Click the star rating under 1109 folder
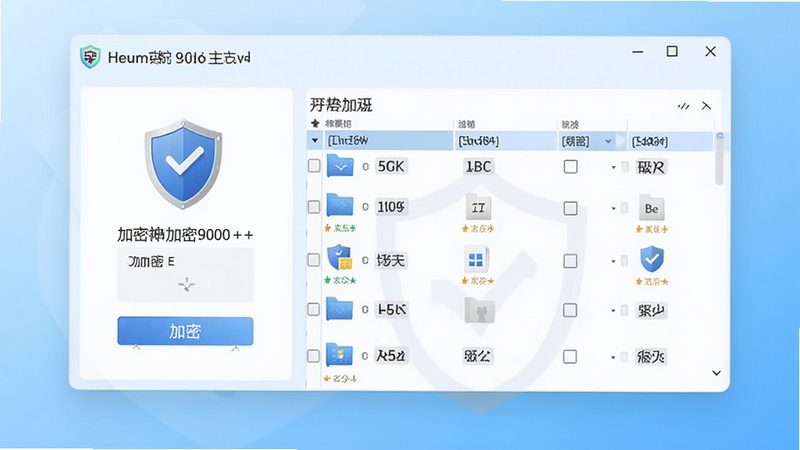 [x=340, y=228]
